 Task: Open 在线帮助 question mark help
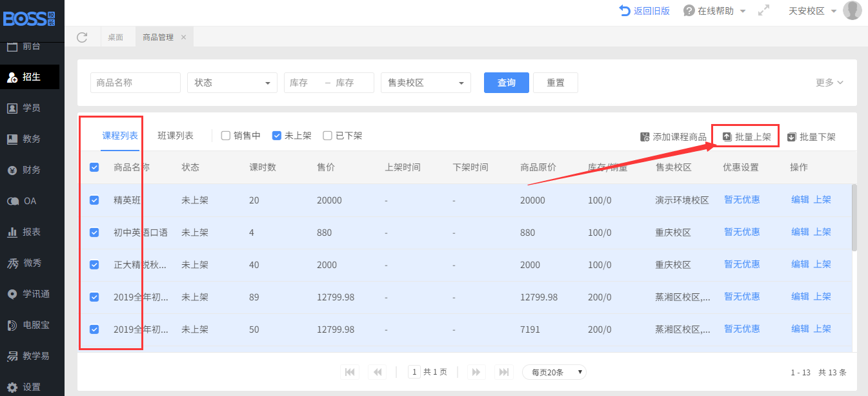(709, 11)
